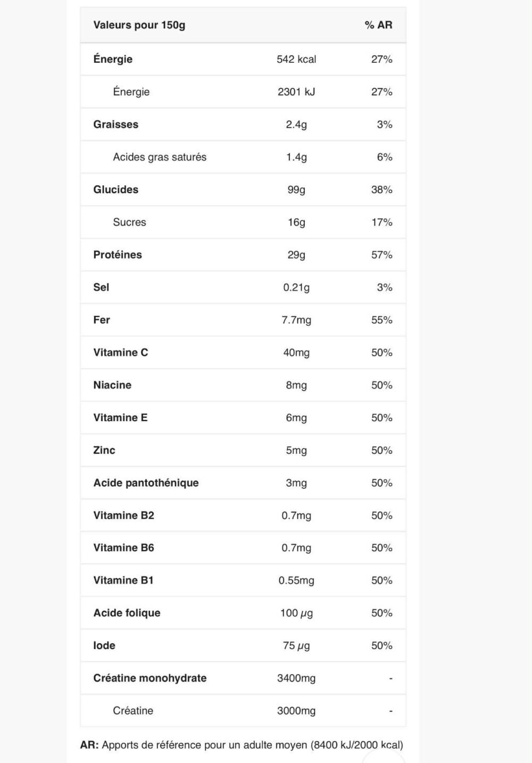Click the AR reference intake footnote text

(242, 745)
